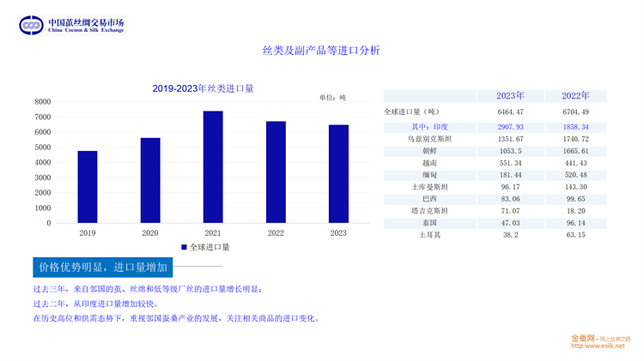Select the 2021 bar in the chart
Viewport: 644px width, 361px height.
pyautogui.click(x=213, y=167)
